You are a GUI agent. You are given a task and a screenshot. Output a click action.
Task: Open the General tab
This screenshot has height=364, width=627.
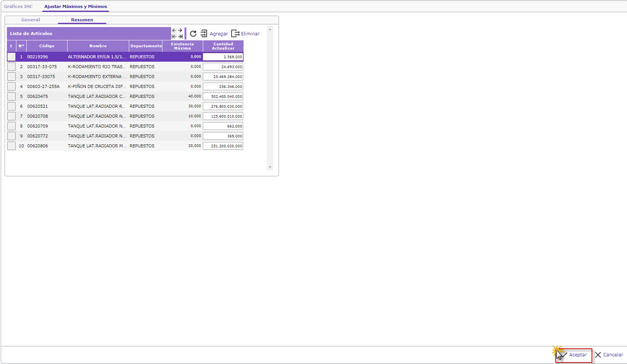(x=30, y=20)
